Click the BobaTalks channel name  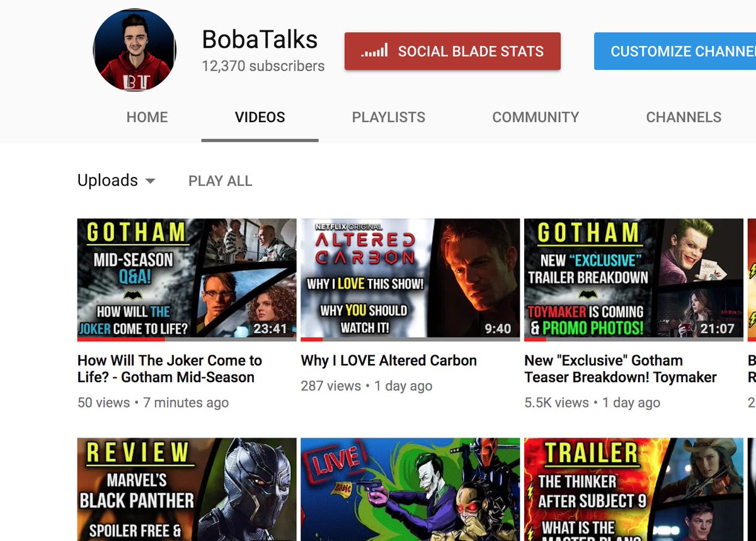(260, 40)
